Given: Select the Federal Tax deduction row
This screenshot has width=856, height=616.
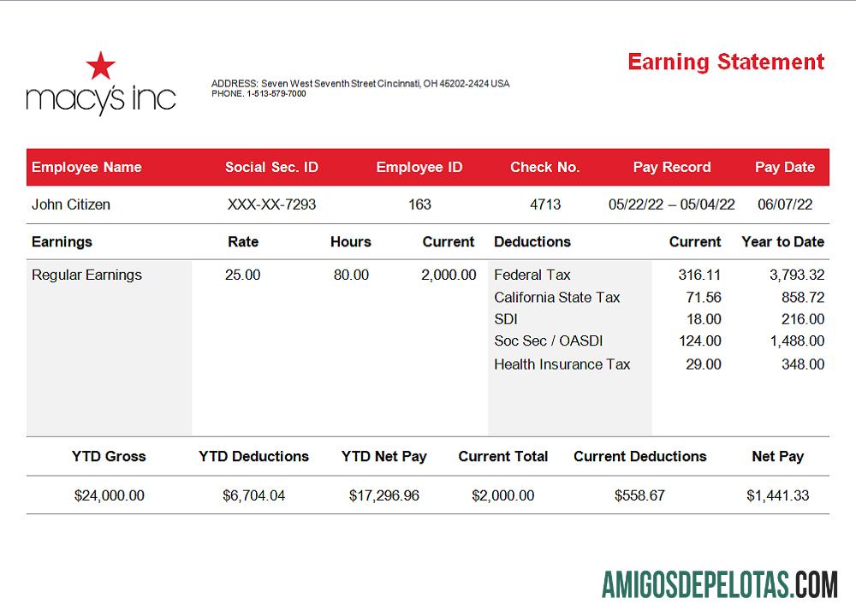Looking at the screenshot, I should pos(532,275).
